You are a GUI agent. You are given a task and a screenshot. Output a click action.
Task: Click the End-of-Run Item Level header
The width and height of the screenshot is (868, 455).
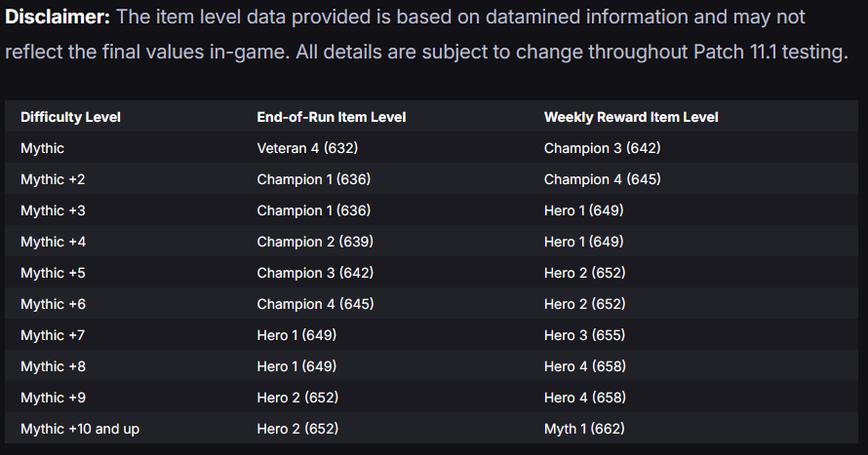(331, 117)
